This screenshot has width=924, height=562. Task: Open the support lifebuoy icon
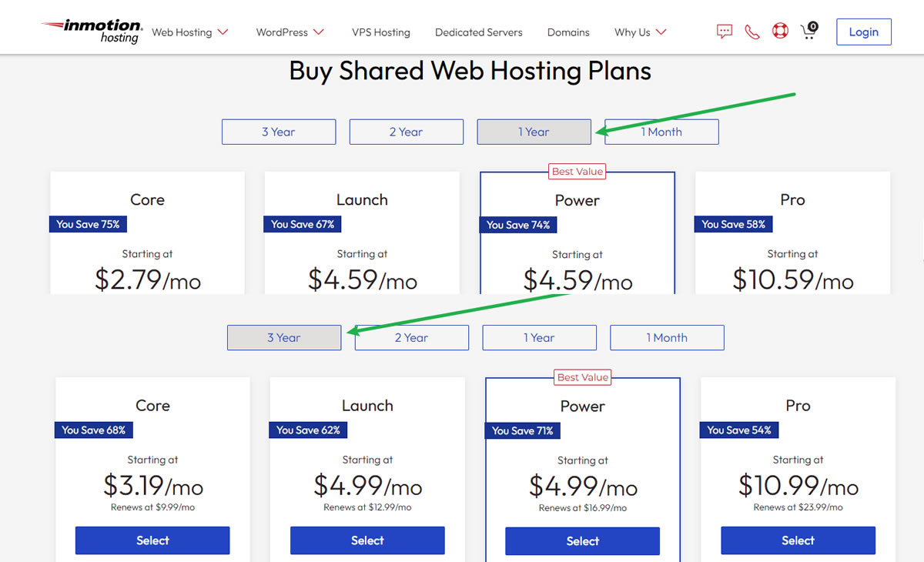[x=780, y=32]
